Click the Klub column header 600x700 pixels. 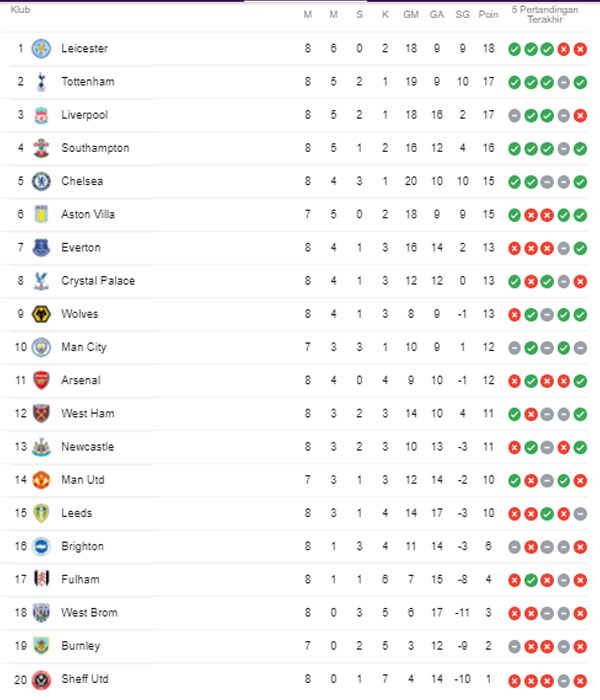(x=21, y=9)
